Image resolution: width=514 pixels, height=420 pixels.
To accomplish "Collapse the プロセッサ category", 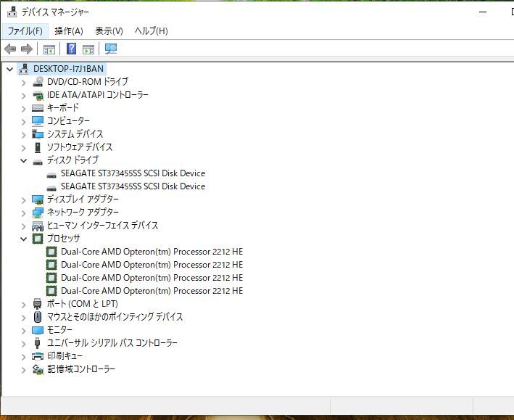I will pos(24,239).
